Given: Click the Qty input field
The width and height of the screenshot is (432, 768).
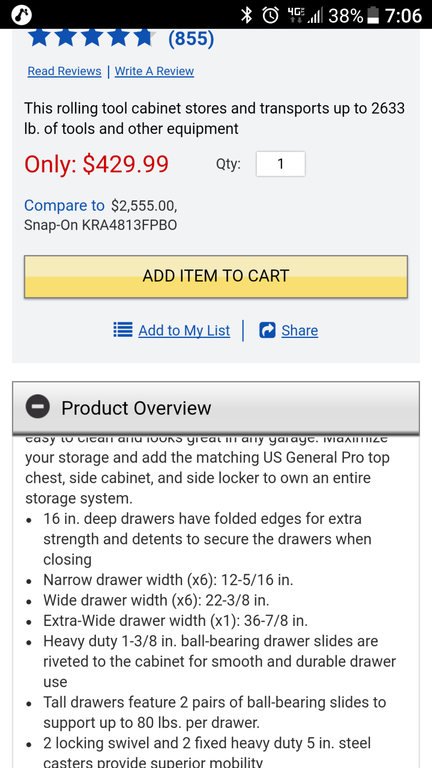Looking at the screenshot, I should (x=281, y=164).
